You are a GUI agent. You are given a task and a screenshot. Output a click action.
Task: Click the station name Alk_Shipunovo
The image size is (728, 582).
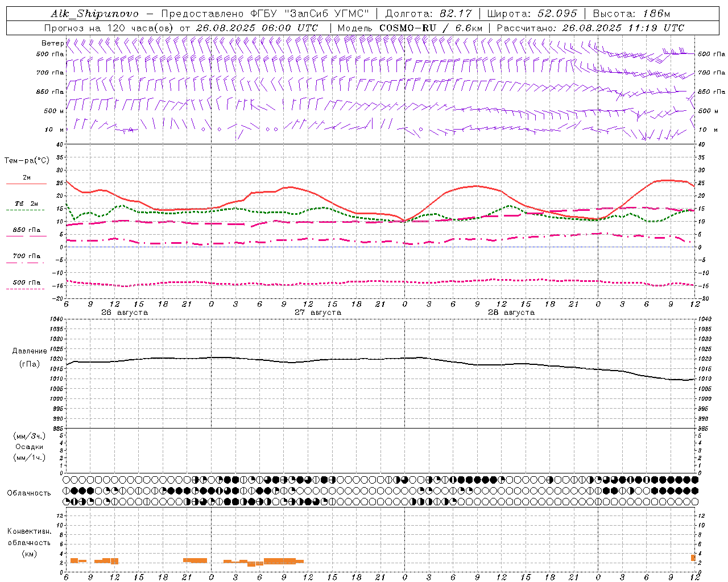tap(94, 14)
